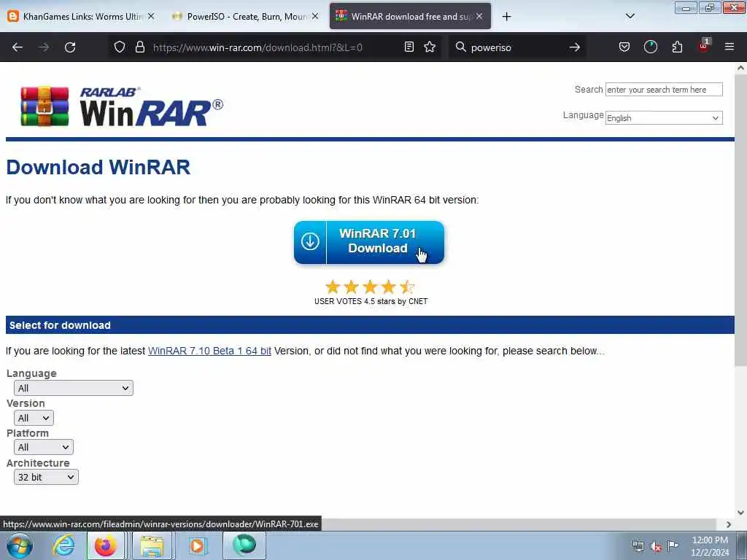The height and width of the screenshot is (560, 747).
Task: Close the PowerISO tab
Action: pos(315,16)
